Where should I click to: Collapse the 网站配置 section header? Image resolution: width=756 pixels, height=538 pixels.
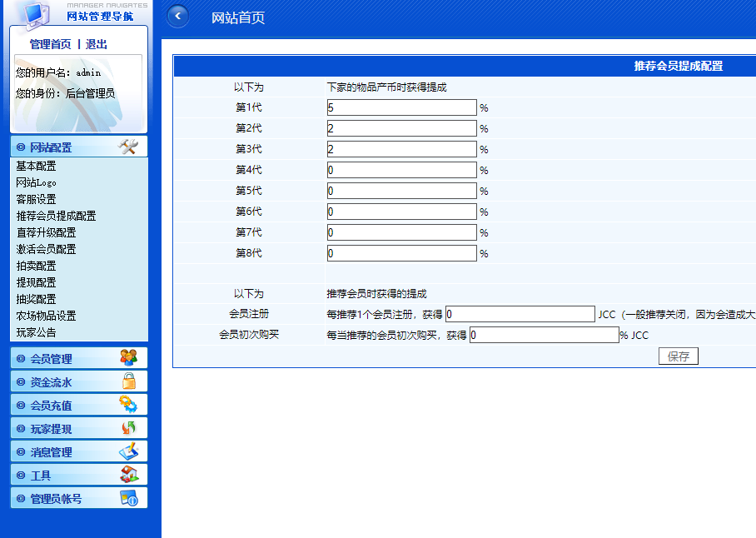point(51,147)
